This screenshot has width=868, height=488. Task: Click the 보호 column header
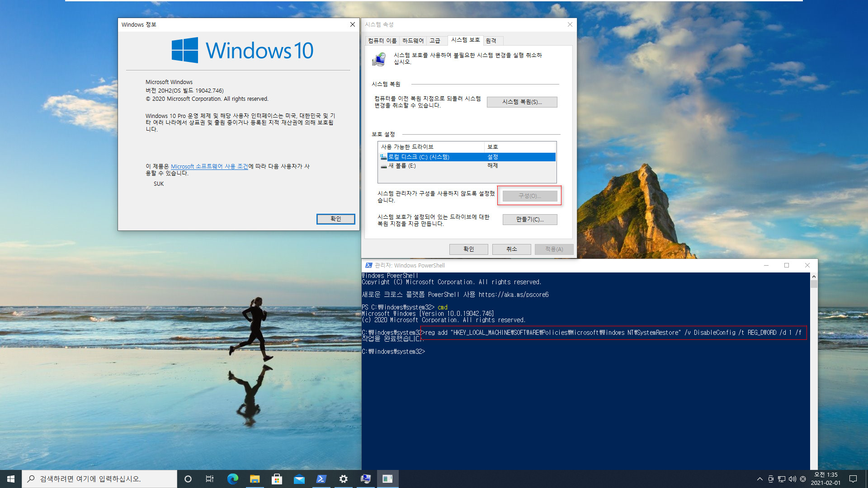pyautogui.click(x=520, y=147)
